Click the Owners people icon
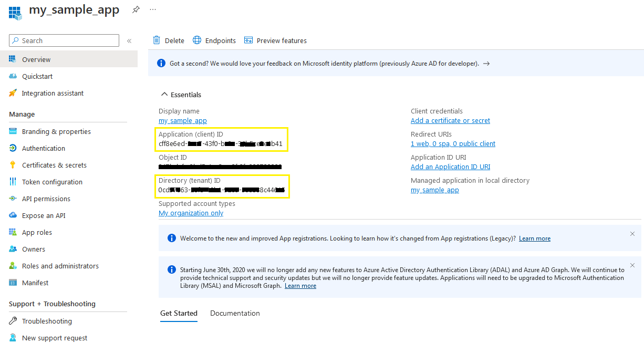 (13, 249)
